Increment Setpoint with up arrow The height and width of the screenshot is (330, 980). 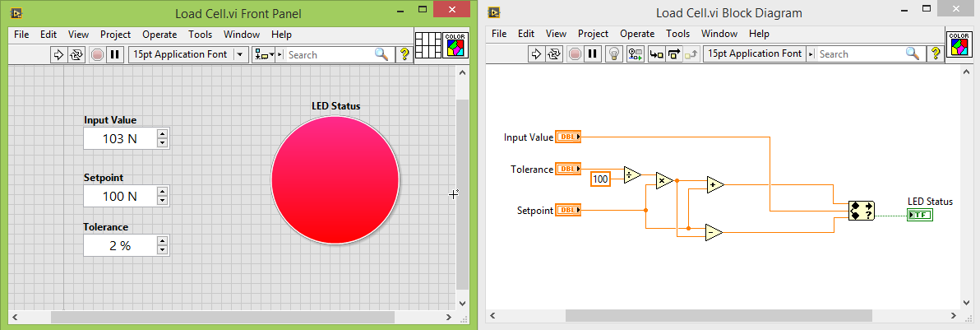click(163, 191)
